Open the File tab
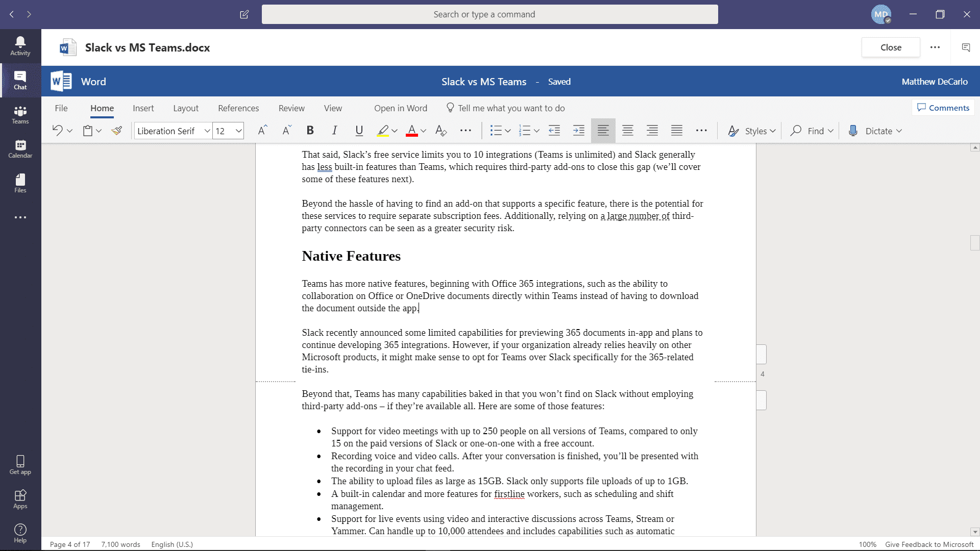The height and width of the screenshot is (551, 980). click(61, 108)
